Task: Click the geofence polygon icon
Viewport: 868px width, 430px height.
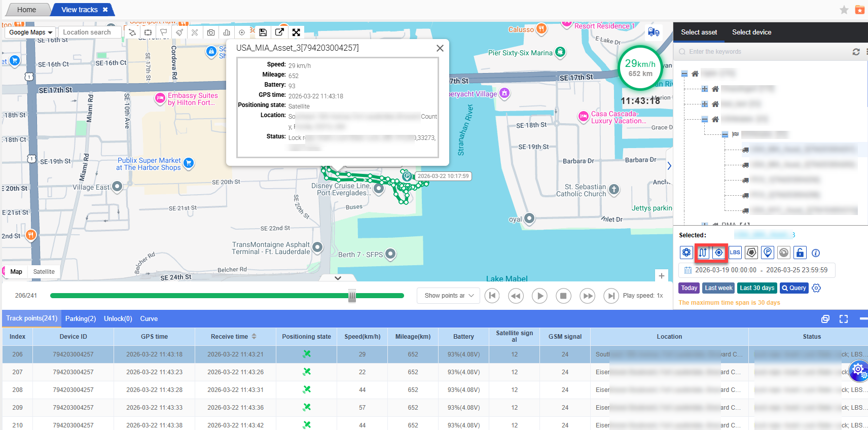Action: pyautogui.click(x=751, y=253)
